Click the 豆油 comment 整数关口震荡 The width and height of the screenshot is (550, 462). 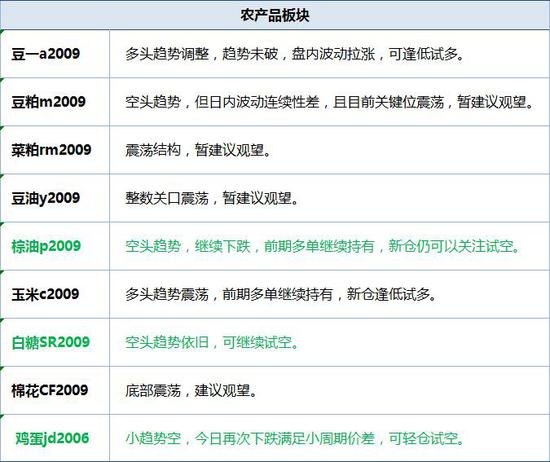click(167, 198)
